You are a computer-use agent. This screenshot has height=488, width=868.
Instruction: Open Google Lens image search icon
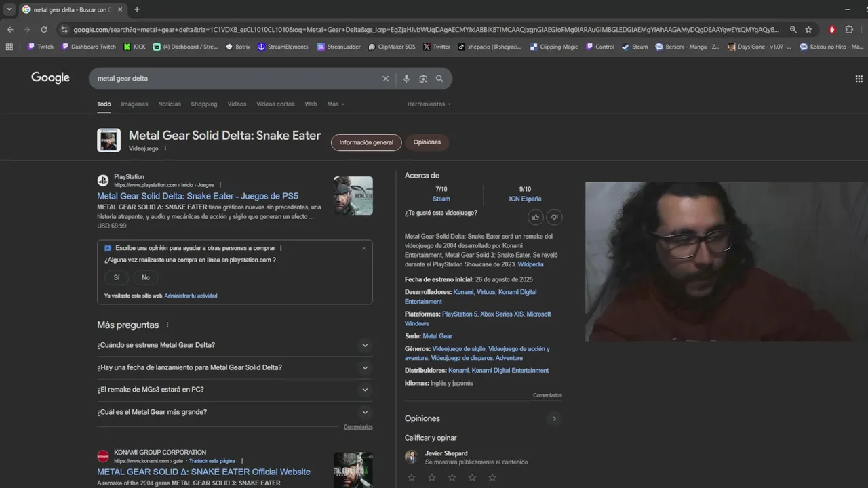point(423,79)
